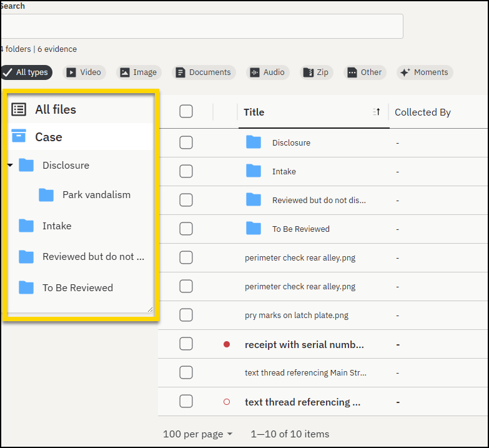Click the Park vandalism folder icon in sidebar
This screenshot has height=448, width=489.
click(x=46, y=195)
